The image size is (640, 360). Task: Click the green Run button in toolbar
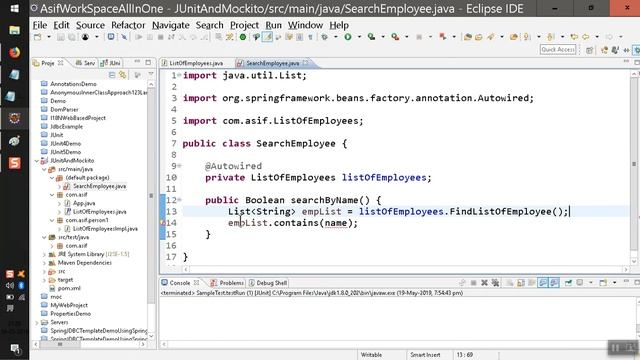[x=348, y=37]
